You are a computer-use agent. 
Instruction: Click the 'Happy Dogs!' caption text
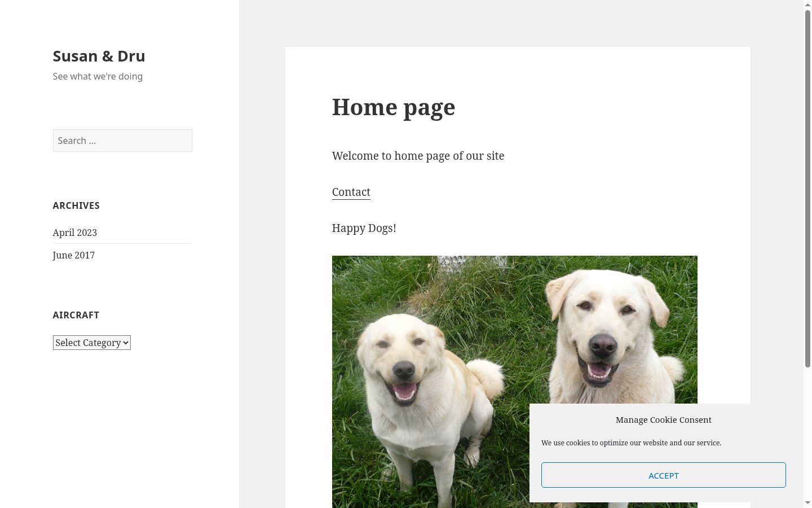(x=364, y=228)
